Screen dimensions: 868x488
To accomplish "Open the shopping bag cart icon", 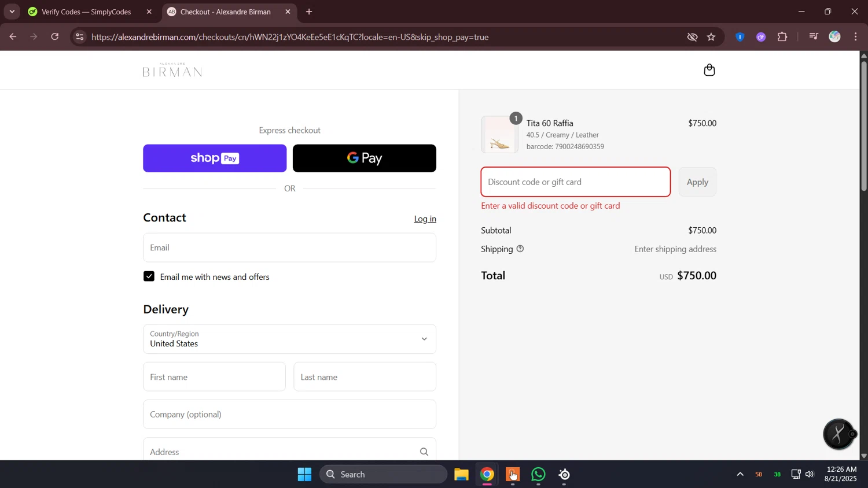I will [709, 70].
